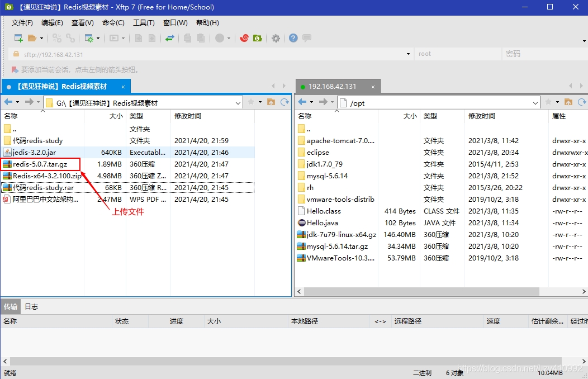This screenshot has height=379, width=588.
Task: Select the mysql-5.6.14 remote folder
Action: click(327, 176)
